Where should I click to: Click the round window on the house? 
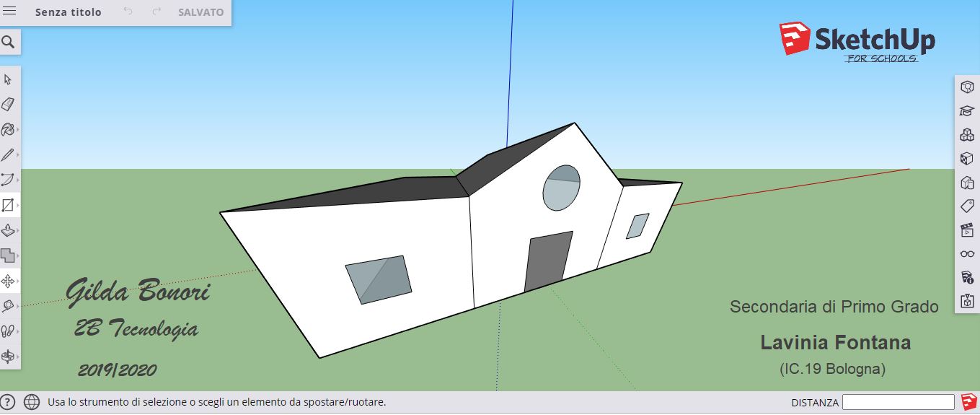[x=561, y=188]
